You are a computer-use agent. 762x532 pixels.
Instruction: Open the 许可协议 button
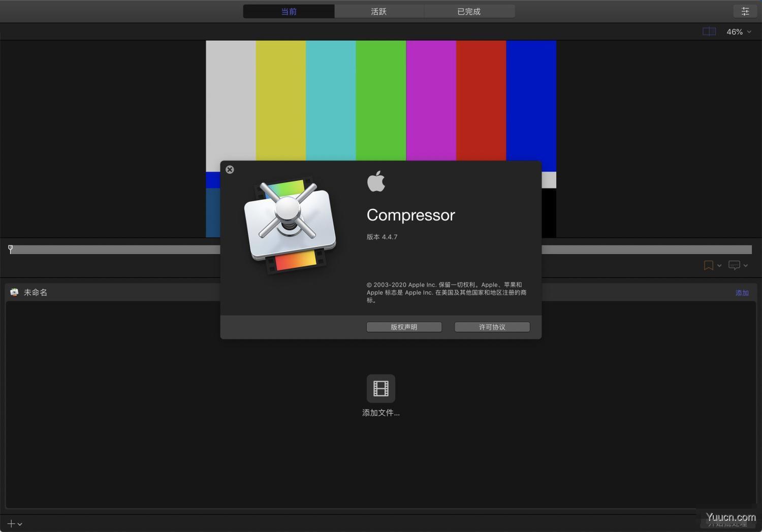coord(492,327)
